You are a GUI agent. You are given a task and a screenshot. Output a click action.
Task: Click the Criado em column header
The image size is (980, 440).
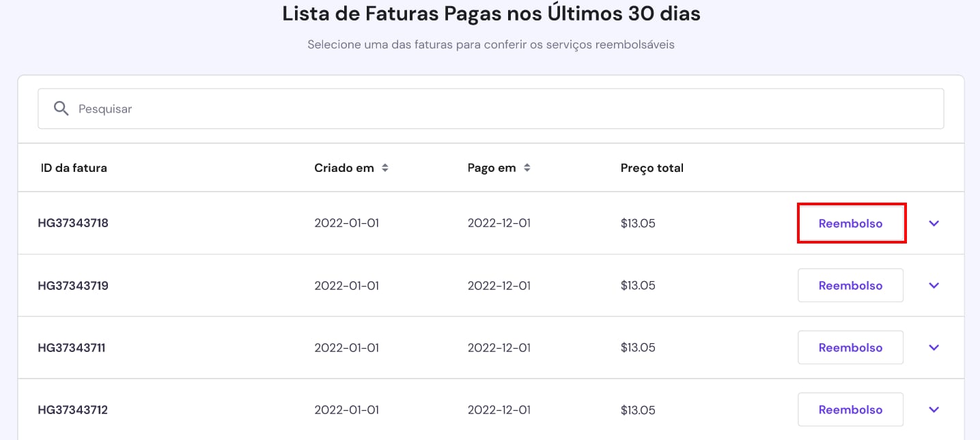[x=344, y=168]
